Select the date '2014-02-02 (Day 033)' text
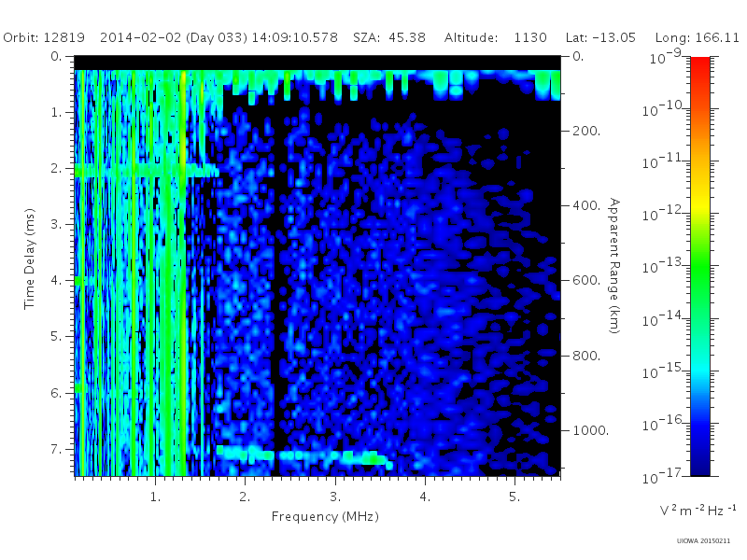The width and height of the screenshot is (747, 560). tap(174, 37)
